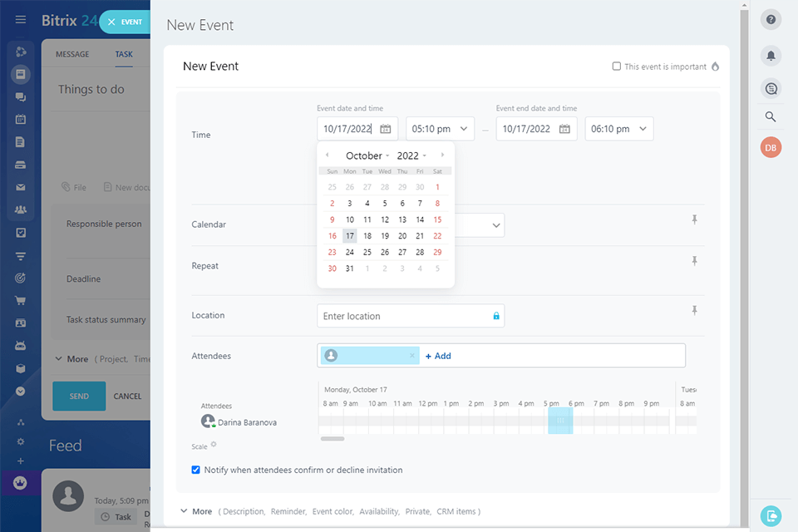Open the Feed icon in left sidebar
Screen dimensions: 798x532
20,74
